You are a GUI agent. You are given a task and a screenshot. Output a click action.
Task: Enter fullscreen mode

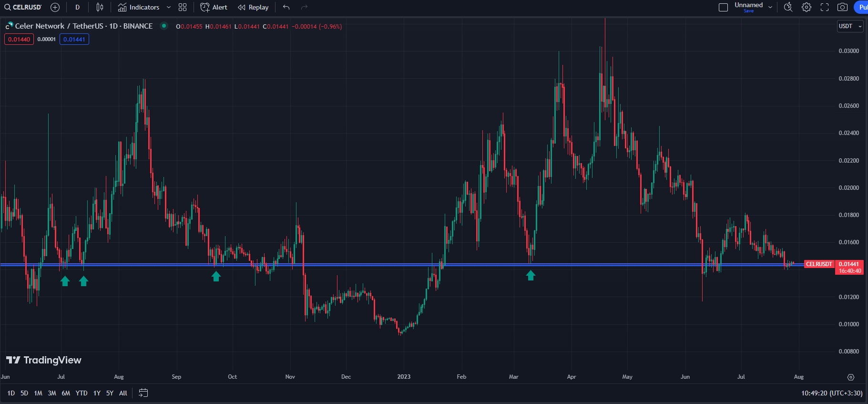(825, 7)
